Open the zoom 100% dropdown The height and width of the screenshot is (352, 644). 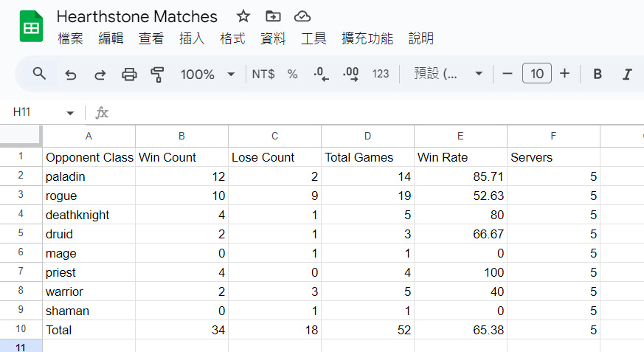[207, 75]
